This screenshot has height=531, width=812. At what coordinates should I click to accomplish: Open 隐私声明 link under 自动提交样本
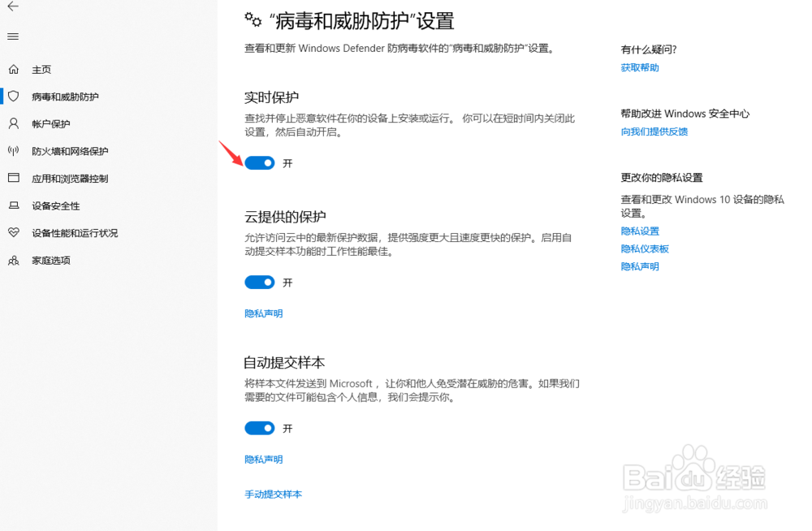(264, 460)
